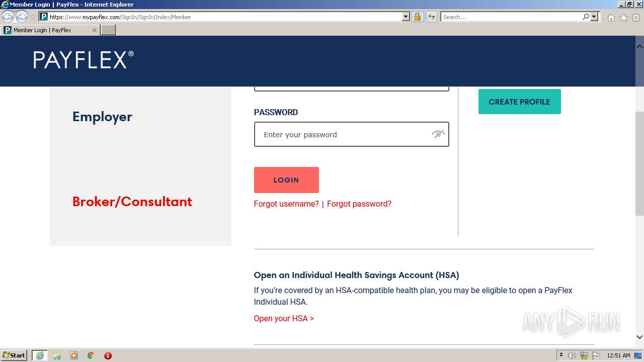
Task: Click the network tray icon
Action: (x=584, y=355)
